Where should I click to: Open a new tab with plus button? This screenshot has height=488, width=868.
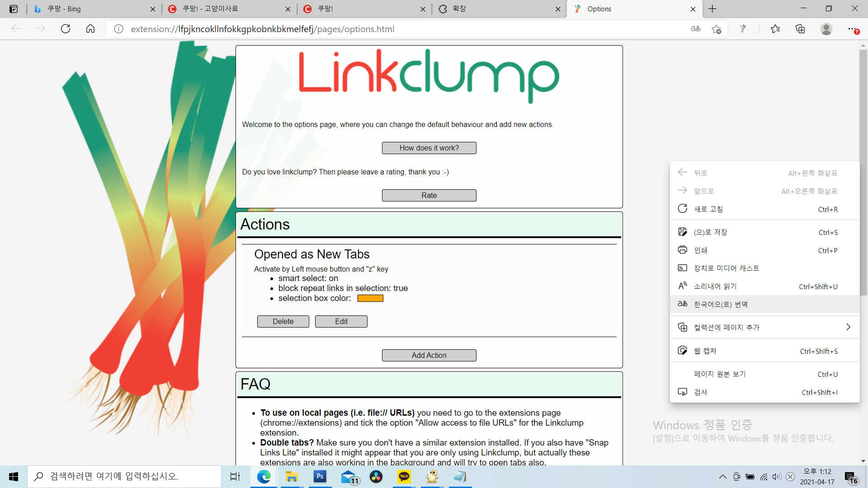click(x=712, y=9)
